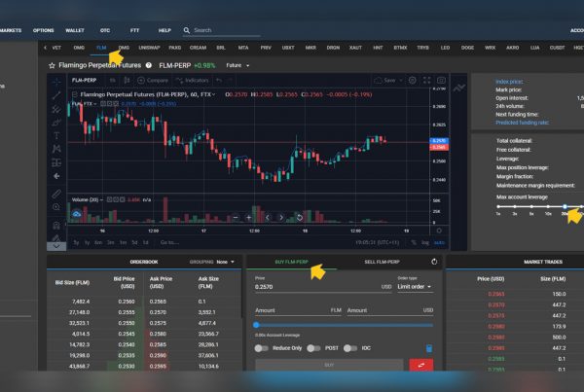Select the zoom-in magnifier tool

[56, 207]
